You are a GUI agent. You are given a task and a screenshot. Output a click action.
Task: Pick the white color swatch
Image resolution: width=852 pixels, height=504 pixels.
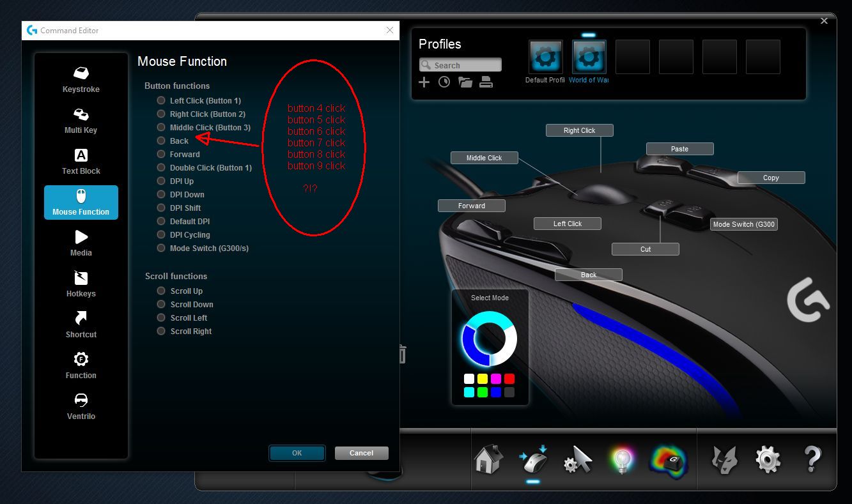coord(469,379)
